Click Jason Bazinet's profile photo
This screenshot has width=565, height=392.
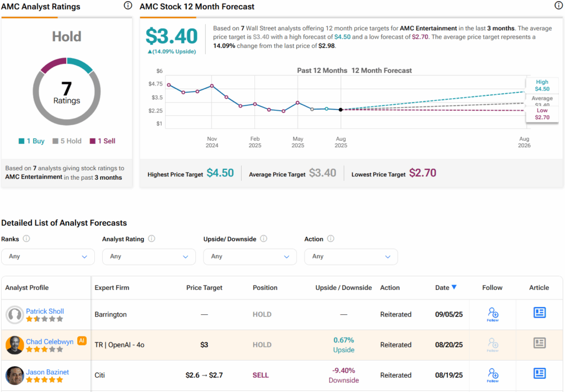point(14,375)
